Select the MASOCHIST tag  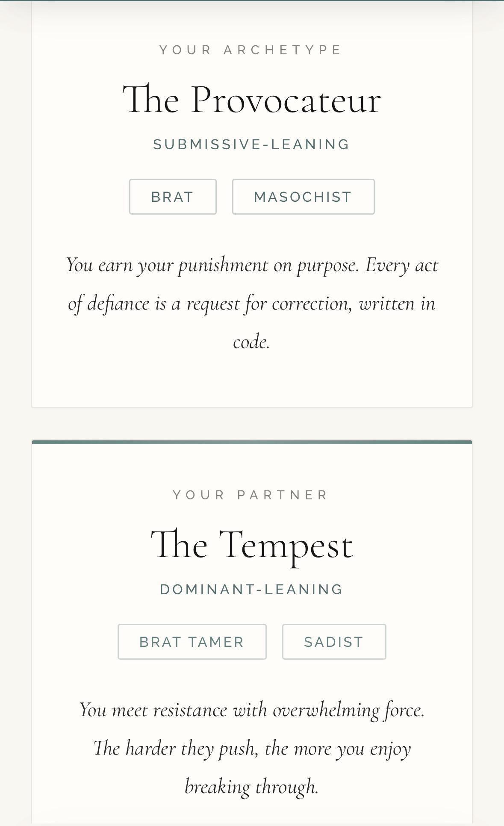click(303, 197)
